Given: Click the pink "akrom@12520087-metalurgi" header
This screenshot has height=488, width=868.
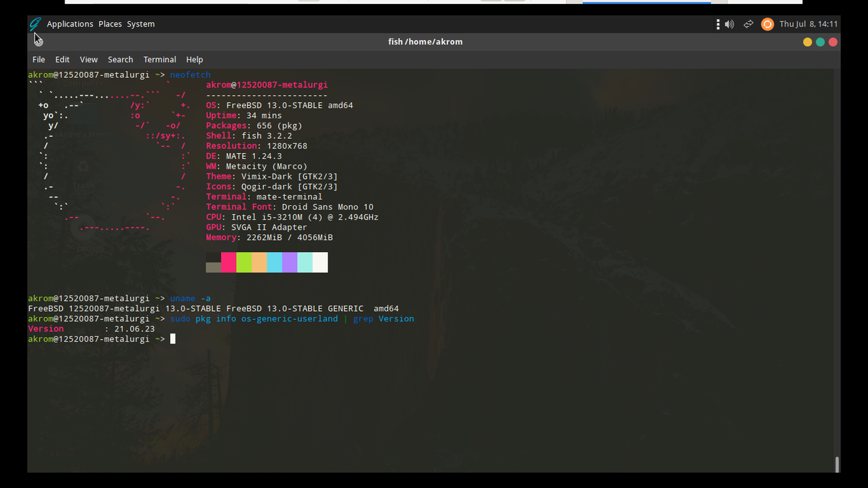Looking at the screenshot, I should pos(267,85).
